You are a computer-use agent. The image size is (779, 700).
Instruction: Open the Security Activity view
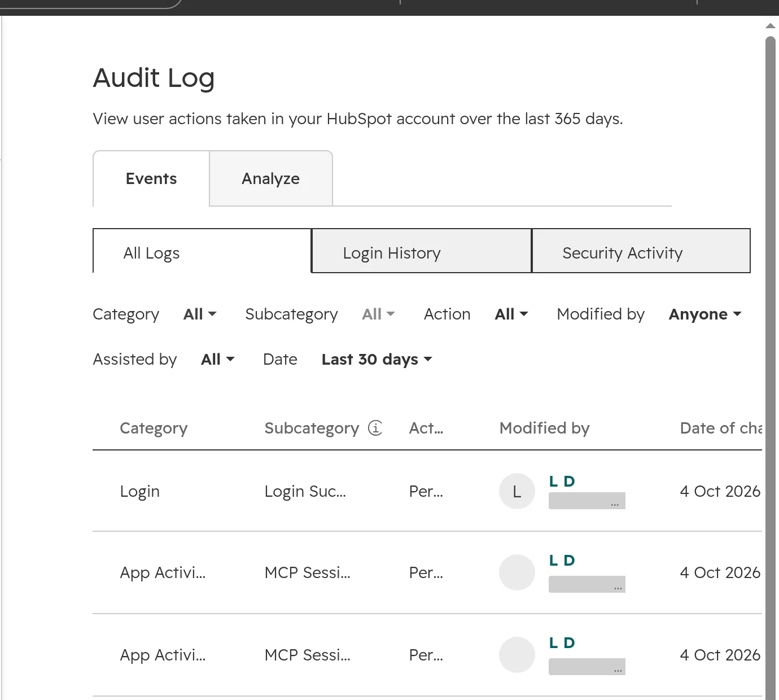click(x=641, y=251)
